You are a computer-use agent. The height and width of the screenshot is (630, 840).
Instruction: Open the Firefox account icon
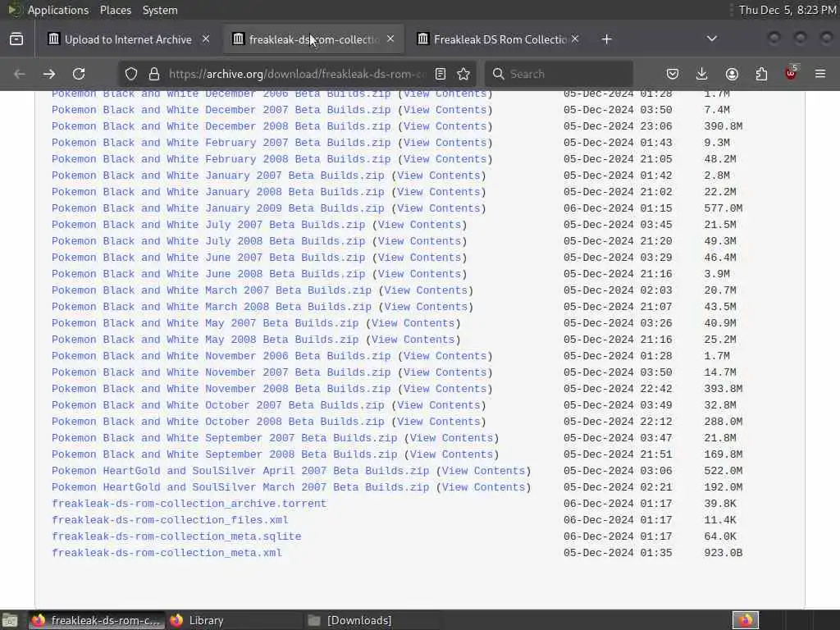coord(732,74)
